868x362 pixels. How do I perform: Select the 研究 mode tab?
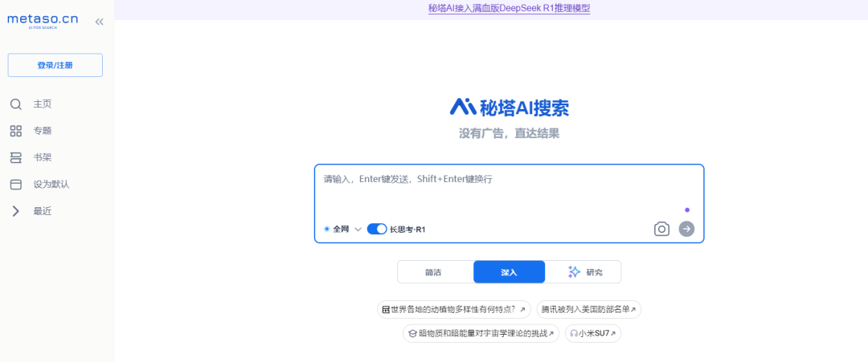pyautogui.click(x=583, y=272)
